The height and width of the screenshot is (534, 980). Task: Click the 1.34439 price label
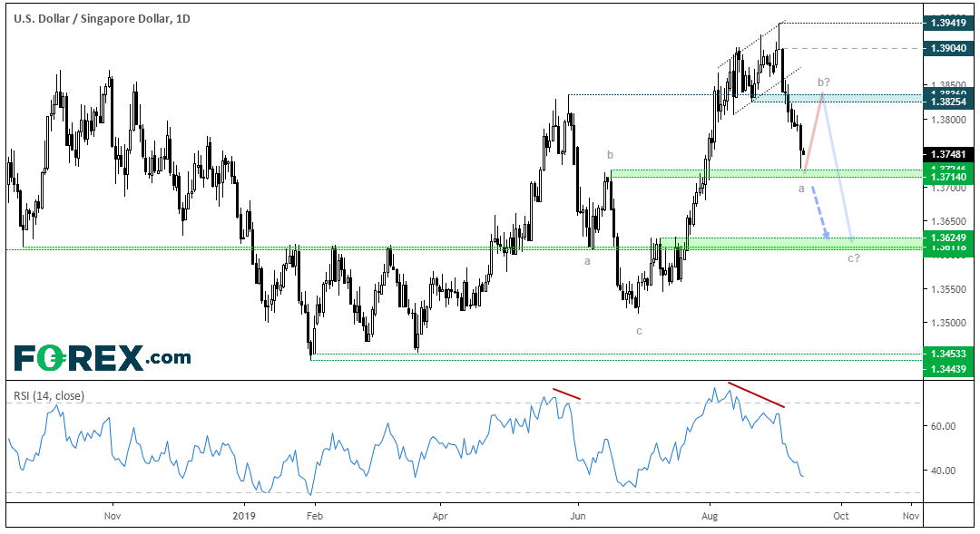948,369
